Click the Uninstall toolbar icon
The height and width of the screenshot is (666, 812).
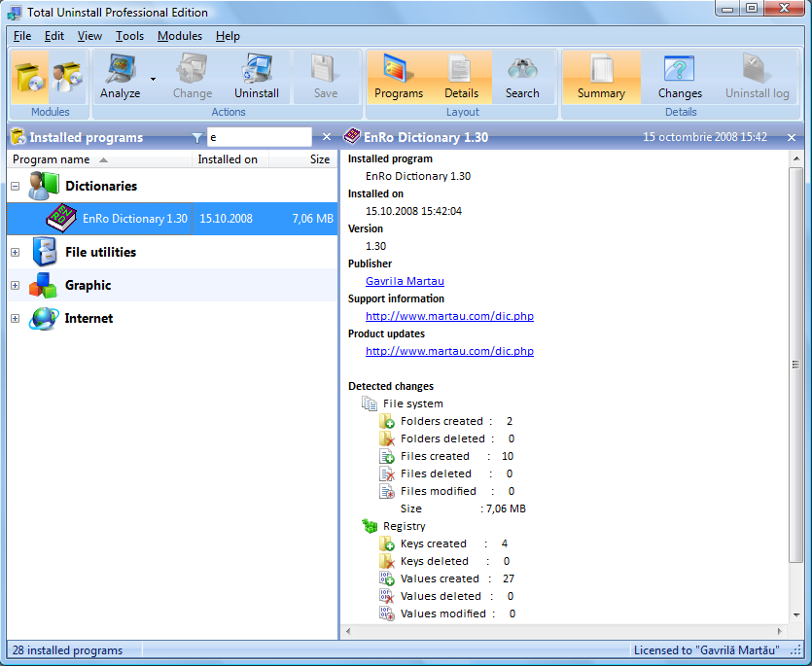[257, 71]
